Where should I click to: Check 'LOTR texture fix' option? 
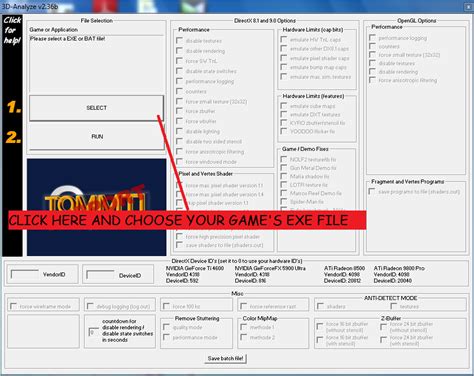coord(284,184)
